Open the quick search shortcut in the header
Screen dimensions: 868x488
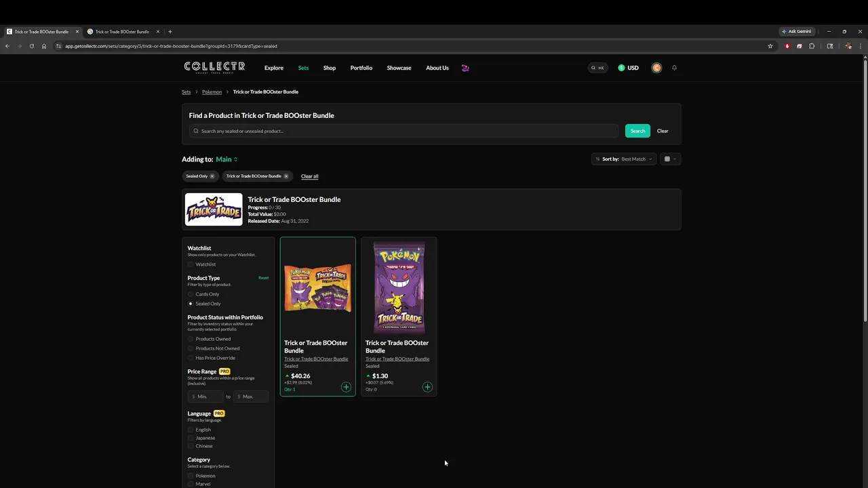[598, 68]
